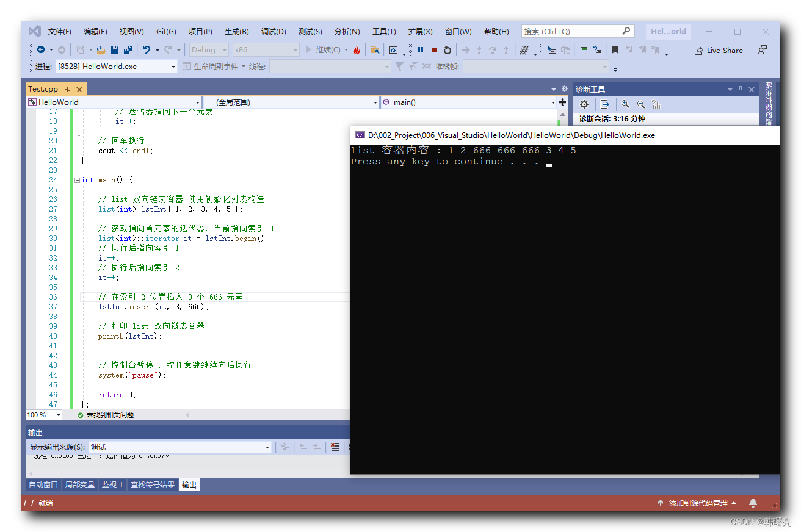Open the Help menu
Viewport: 801px width, 532px height.
coord(496,32)
